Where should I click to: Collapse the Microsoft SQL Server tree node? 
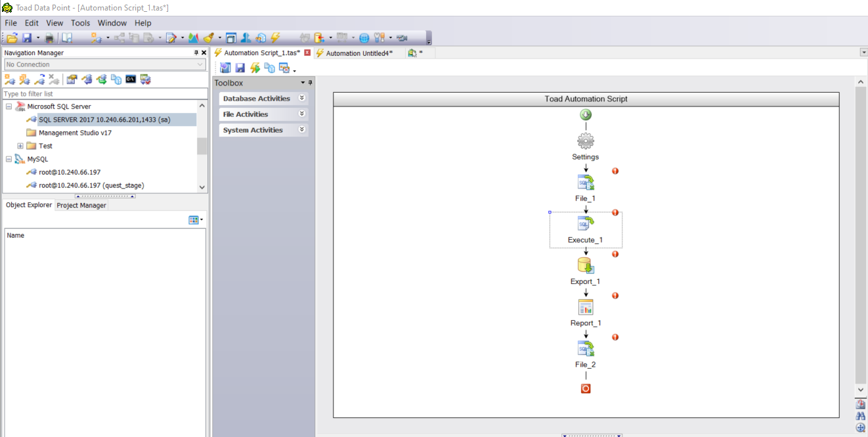pos(9,106)
